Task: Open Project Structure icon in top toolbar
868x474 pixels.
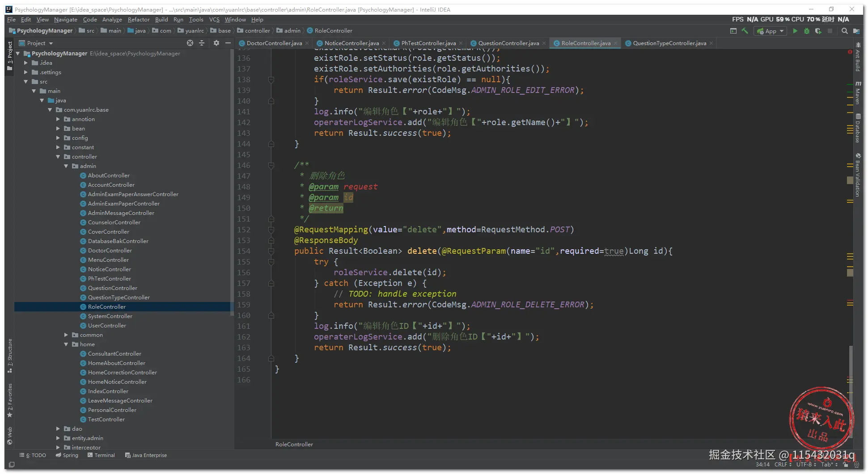Action: 856,31
